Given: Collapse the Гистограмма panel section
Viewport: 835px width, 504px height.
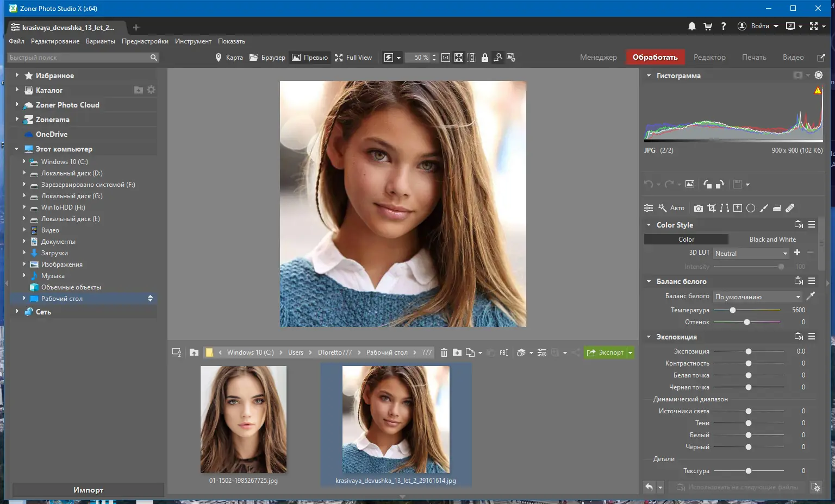Looking at the screenshot, I should (x=649, y=76).
